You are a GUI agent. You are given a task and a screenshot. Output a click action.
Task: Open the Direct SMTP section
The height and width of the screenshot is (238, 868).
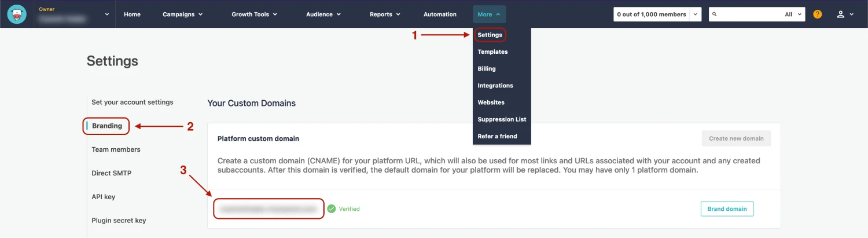coord(111,173)
